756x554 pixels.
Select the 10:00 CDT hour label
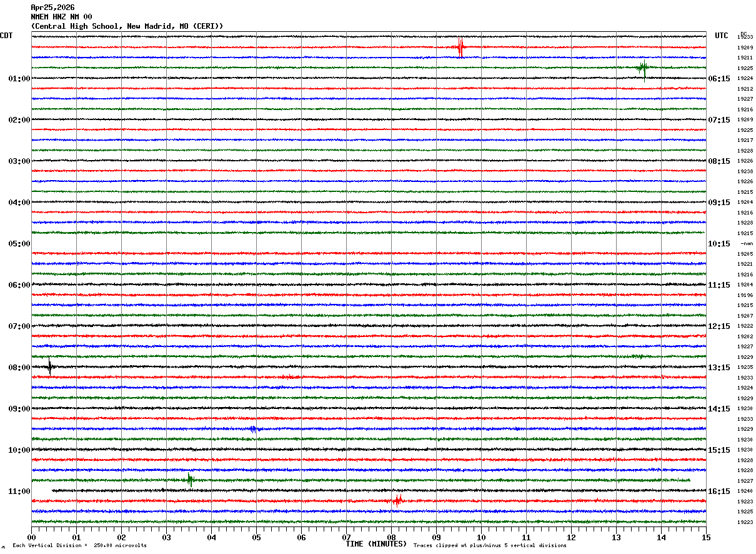[x=19, y=450]
